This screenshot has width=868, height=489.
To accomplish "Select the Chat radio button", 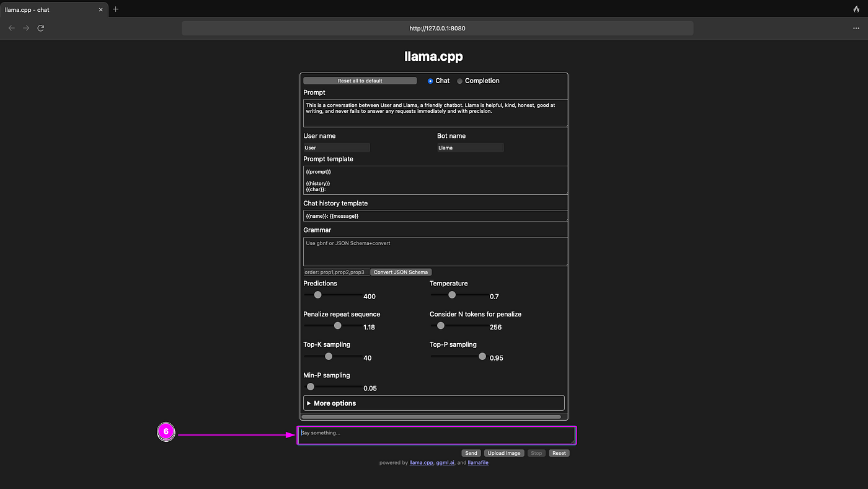I will pos(430,81).
